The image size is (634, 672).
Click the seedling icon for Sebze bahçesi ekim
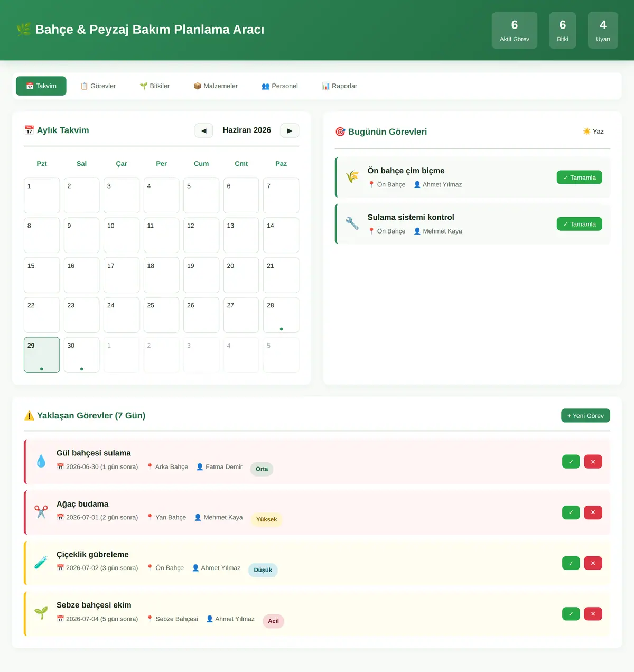[41, 613]
